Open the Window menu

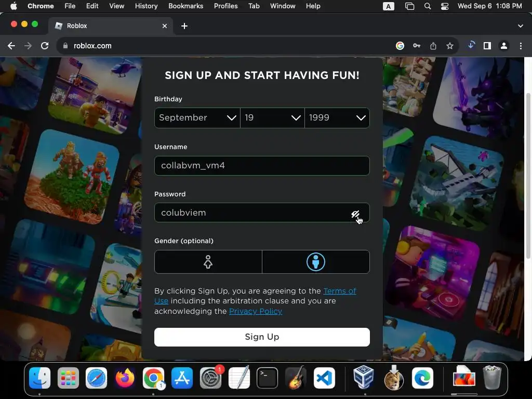283,6
